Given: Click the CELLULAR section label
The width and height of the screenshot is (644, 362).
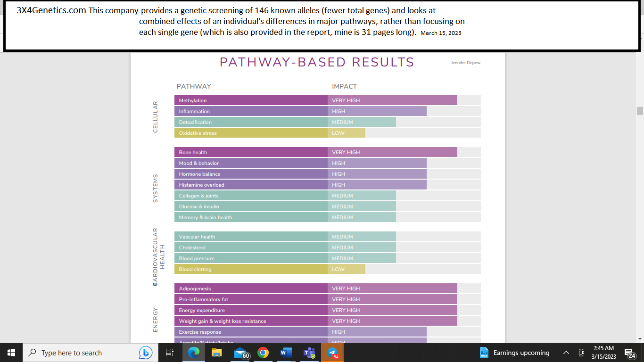Looking at the screenshot, I should click(x=156, y=117).
